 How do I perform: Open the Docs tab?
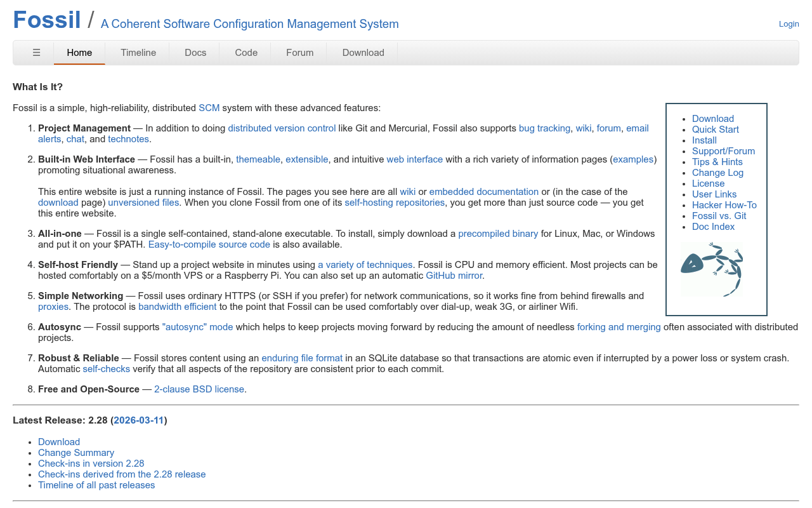195,53
